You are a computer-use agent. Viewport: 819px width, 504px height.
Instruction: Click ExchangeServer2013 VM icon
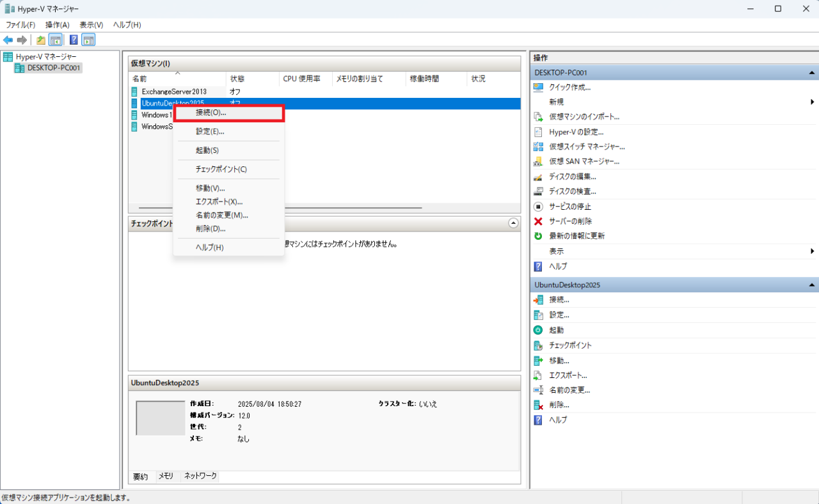tap(134, 91)
